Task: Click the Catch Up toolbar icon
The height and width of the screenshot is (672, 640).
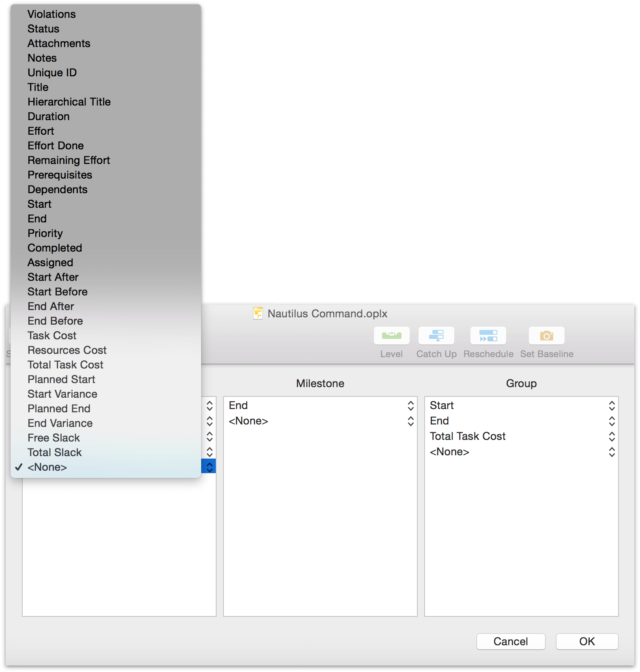Action: [x=436, y=336]
